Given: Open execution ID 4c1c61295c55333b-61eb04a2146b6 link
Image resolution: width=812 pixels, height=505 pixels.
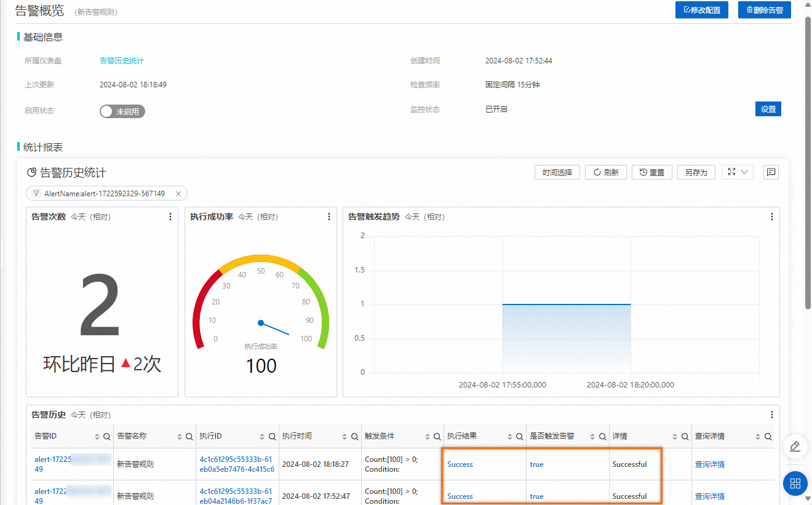Looking at the screenshot, I should (x=237, y=496).
